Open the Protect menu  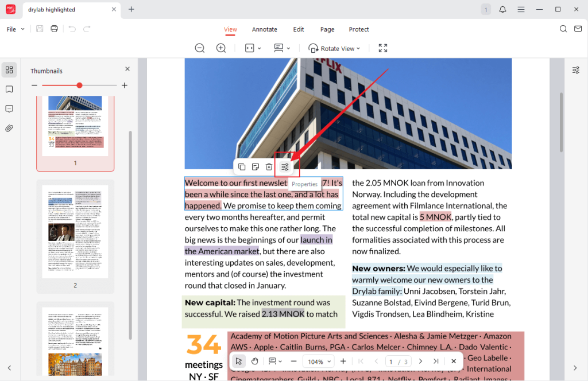358,29
